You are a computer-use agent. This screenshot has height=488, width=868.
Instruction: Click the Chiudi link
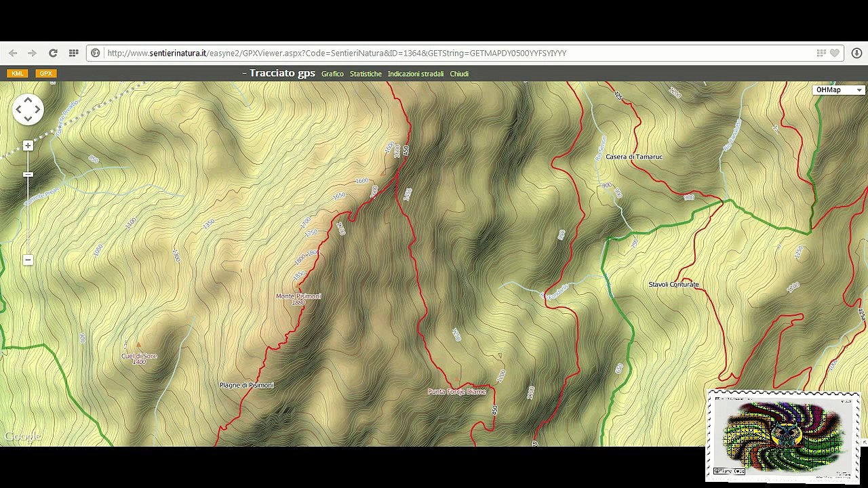(459, 74)
